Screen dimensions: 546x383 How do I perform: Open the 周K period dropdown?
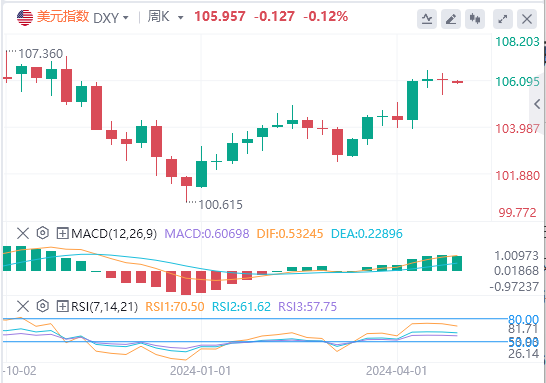coord(165,17)
